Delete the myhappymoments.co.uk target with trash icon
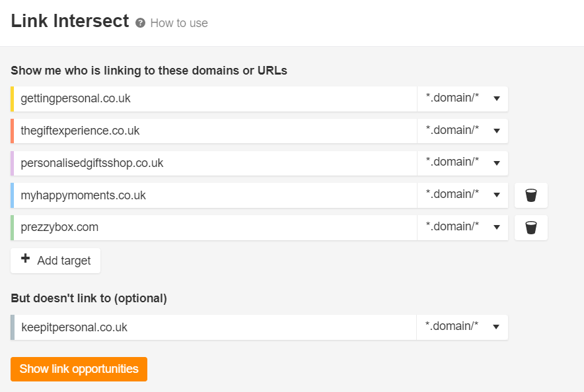 click(530, 195)
